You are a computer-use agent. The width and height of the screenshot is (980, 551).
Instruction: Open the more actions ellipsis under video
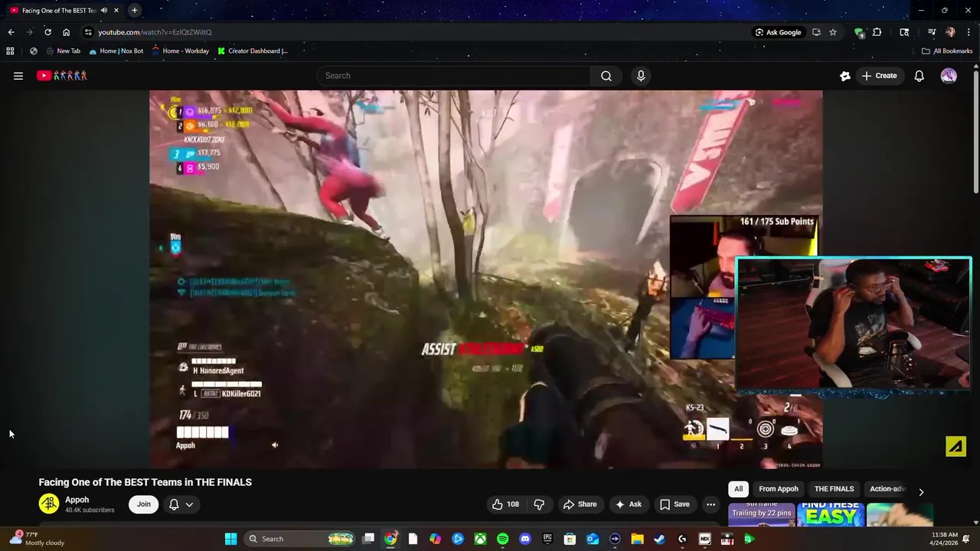point(710,504)
